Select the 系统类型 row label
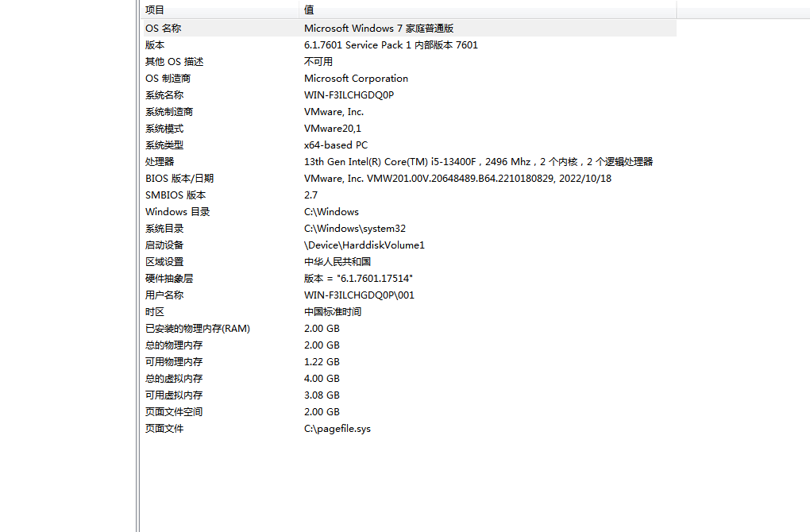This screenshot has width=810, height=532. coord(164,145)
